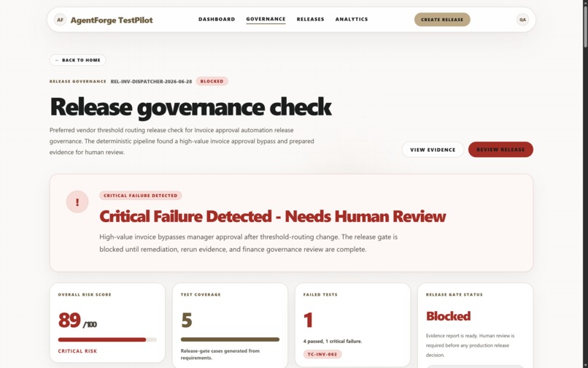Select the Governance nav item
This screenshot has height=368, width=588.
pyautogui.click(x=266, y=19)
